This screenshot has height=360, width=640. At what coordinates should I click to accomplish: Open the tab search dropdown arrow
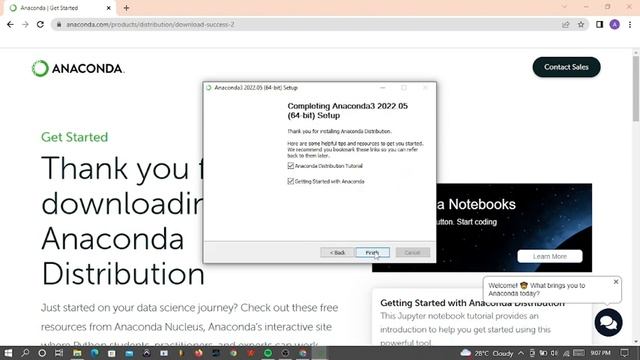564,7
